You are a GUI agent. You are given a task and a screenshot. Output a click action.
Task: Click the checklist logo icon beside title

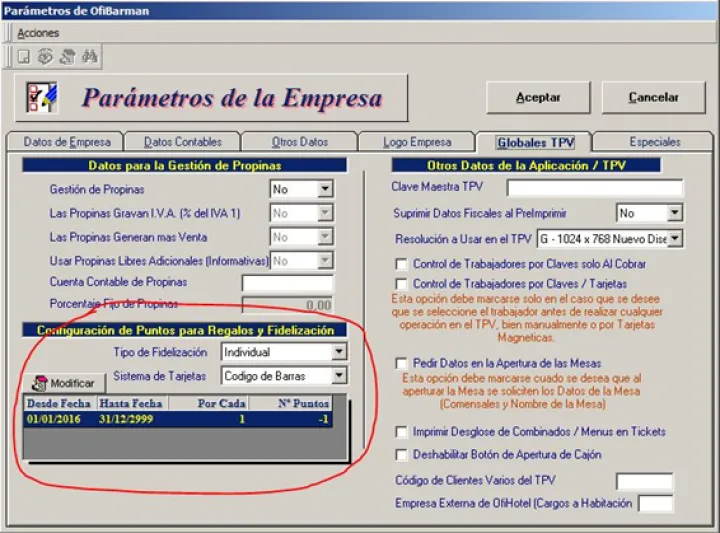(x=42, y=98)
